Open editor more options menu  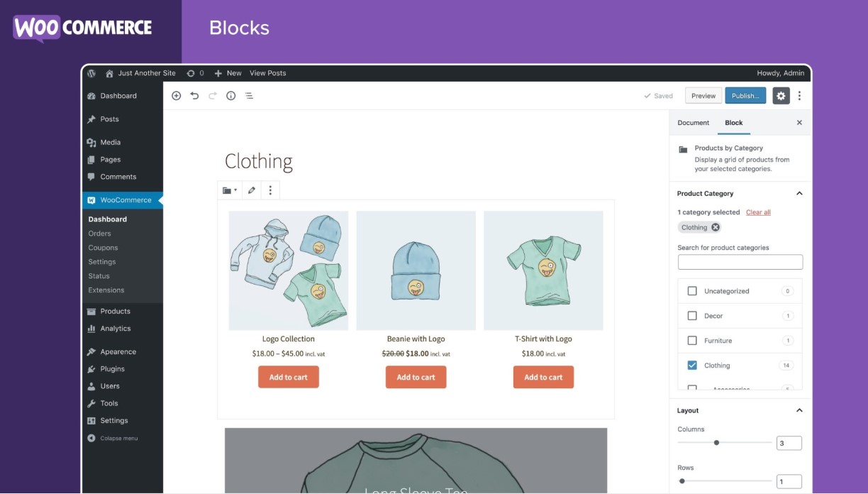pos(800,96)
